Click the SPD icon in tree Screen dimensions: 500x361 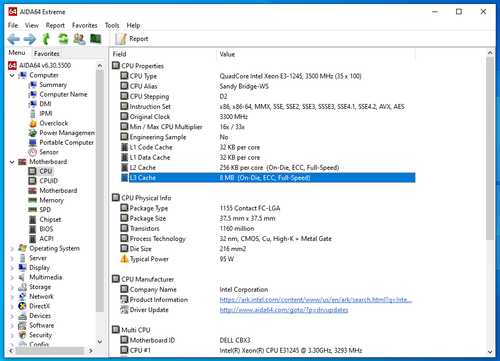click(x=32, y=210)
